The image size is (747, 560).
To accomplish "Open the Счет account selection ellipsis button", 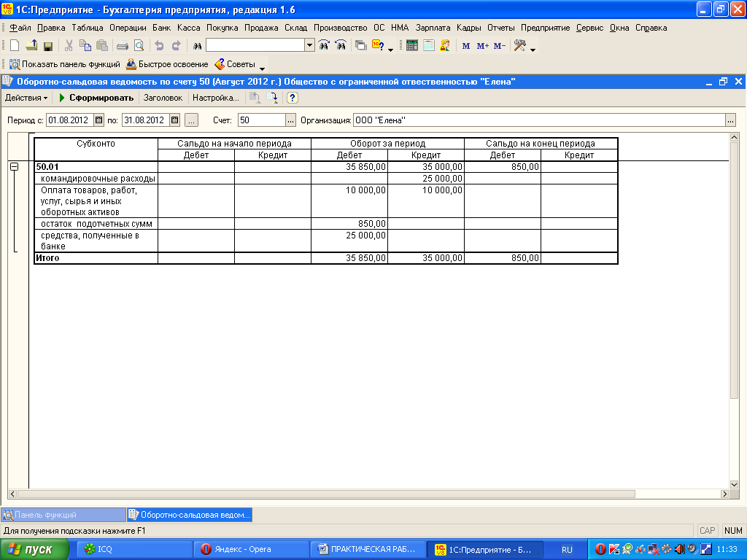I will [290, 120].
